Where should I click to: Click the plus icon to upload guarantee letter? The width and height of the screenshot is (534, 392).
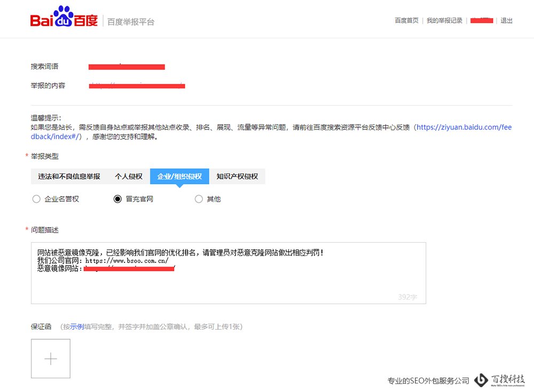[x=50, y=358]
